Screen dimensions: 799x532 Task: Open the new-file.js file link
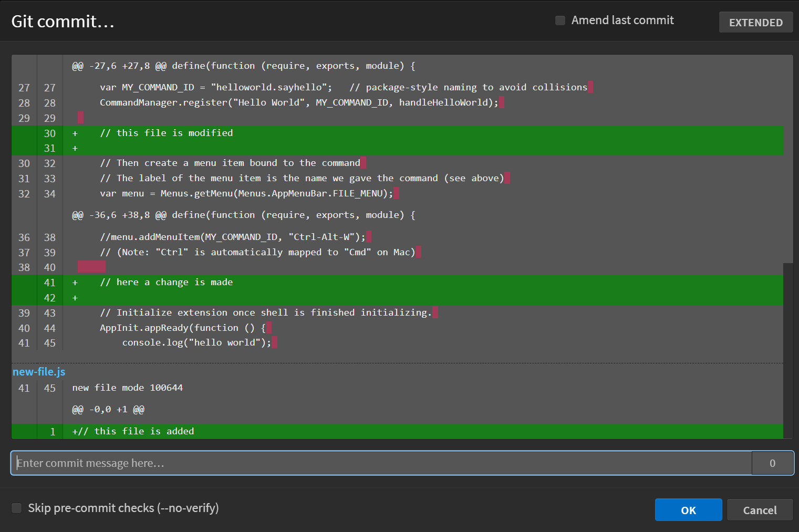39,372
